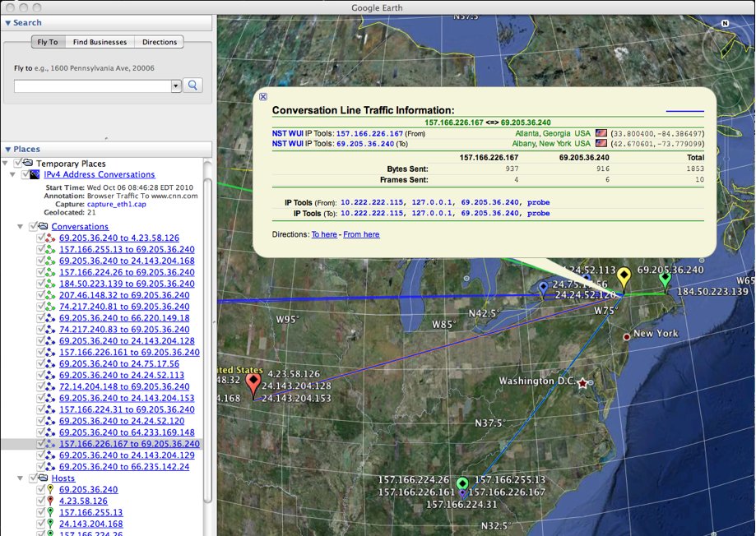Click the Fly to input field
The width and height of the screenshot is (756, 536).
[x=93, y=85]
